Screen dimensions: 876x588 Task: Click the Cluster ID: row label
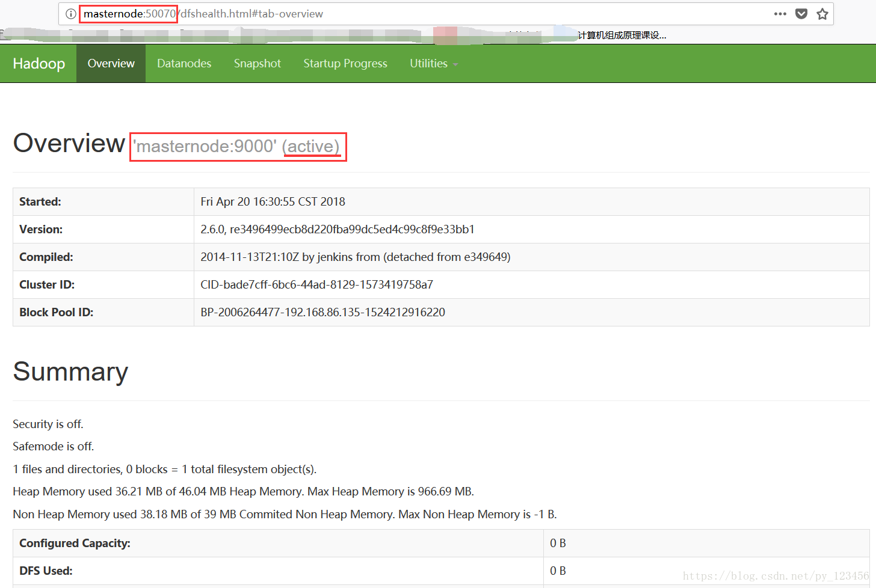click(47, 285)
